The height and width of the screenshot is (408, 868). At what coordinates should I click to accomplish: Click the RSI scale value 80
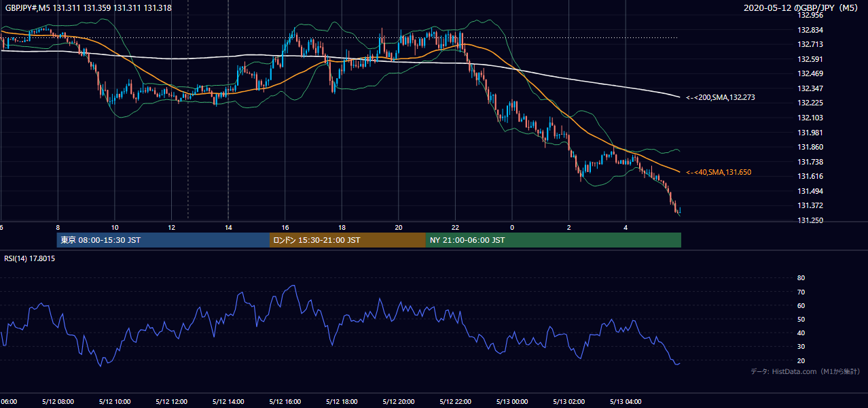pos(801,278)
